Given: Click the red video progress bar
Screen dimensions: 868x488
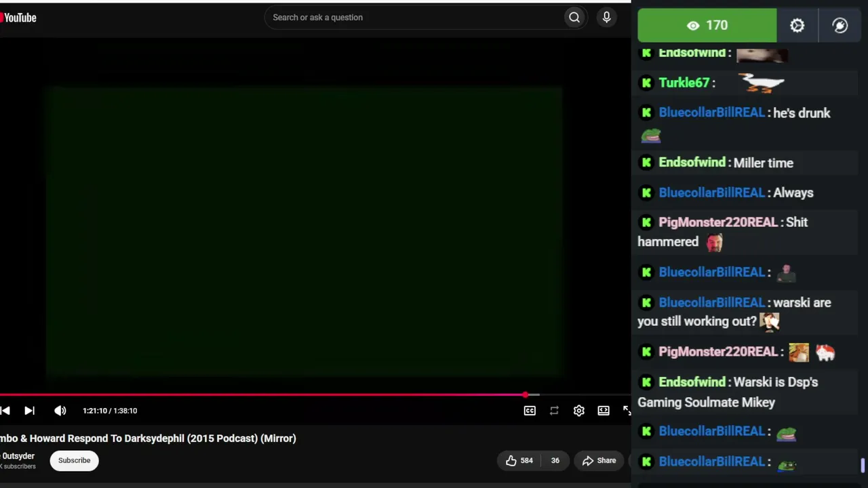Looking at the screenshot, I should coord(262,394).
